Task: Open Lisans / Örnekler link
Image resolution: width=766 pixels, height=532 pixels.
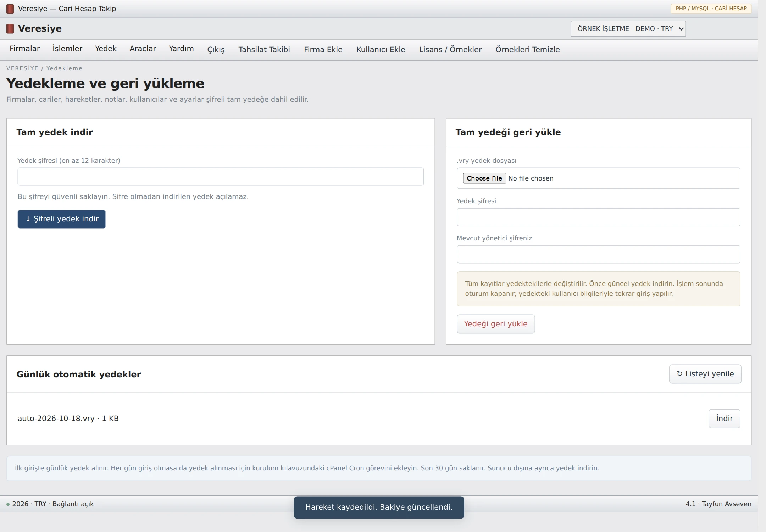Action: [450, 50]
